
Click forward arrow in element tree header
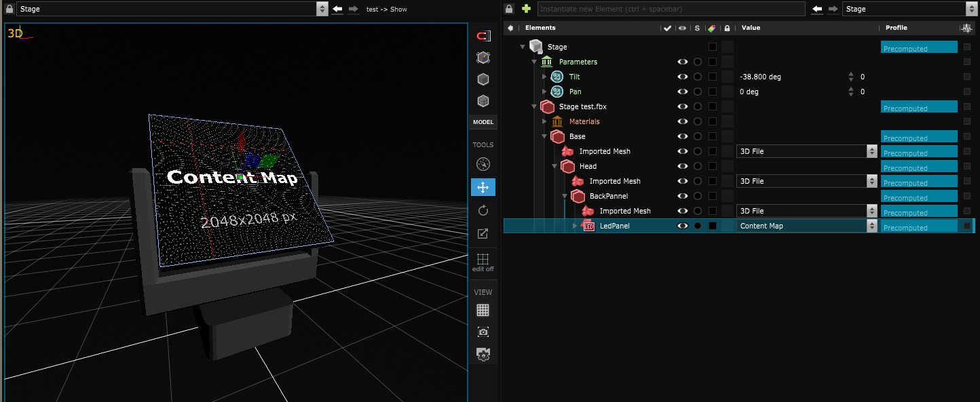833,9
